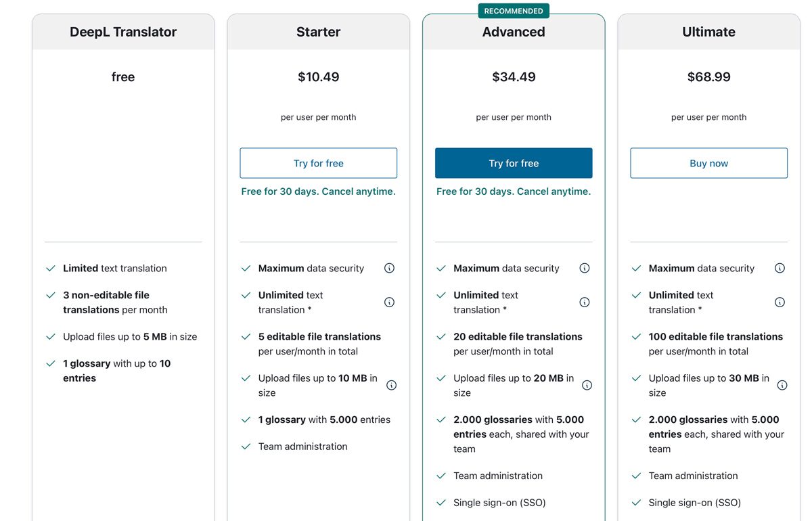The image size is (812, 521).
Task: Click Single sign-on (SSO) in Ultimate plan
Action: pyautogui.click(x=695, y=503)
